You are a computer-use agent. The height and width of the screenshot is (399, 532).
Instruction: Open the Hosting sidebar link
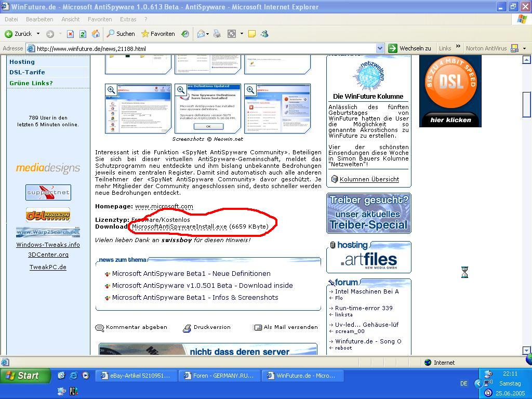point(22,62)
